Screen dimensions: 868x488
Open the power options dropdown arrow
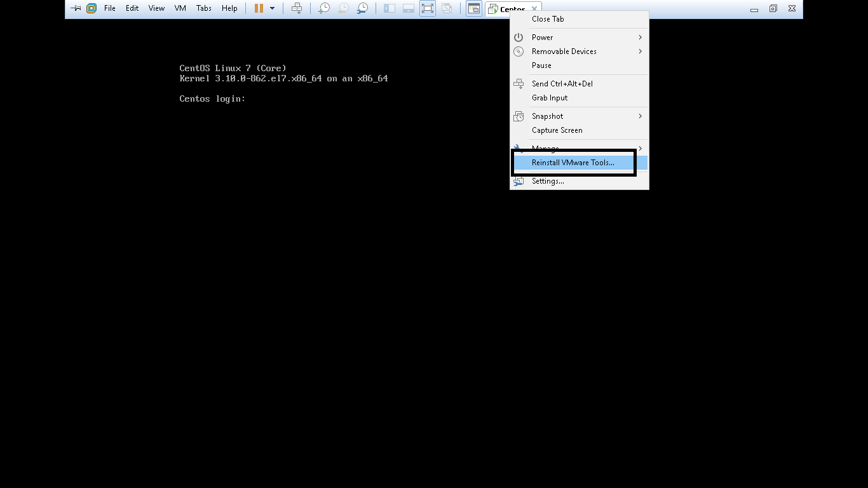tap(273, 8)
